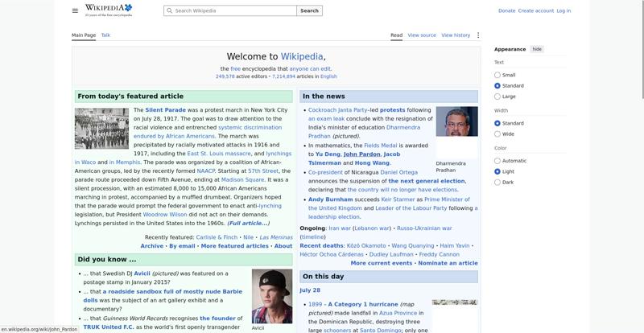The height and width of the screenshot is (333, 644).
Task: Click into the Search Wikipedia field
Action: 230,10
